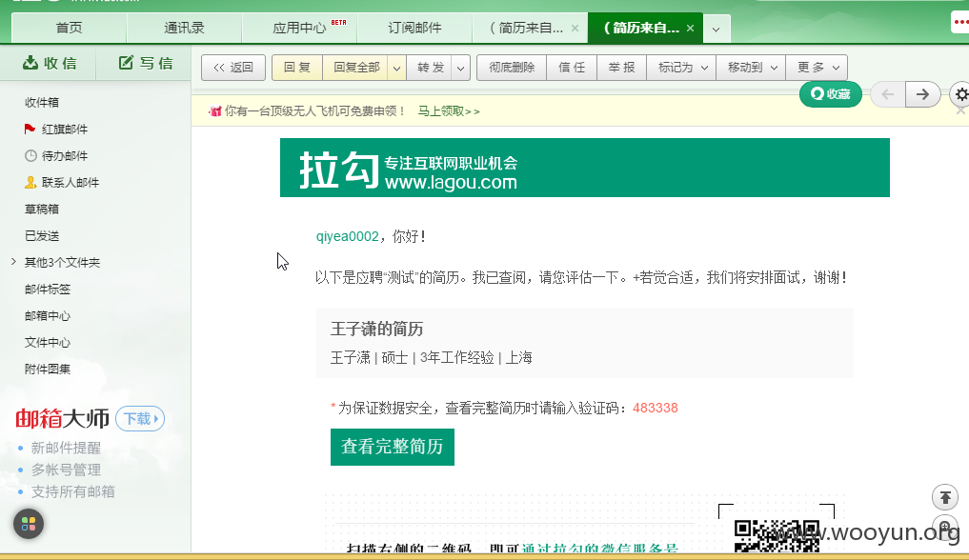The image size is (969, 560).
Task: Open the 移动到 dropdown
Action: coord(751,68)
